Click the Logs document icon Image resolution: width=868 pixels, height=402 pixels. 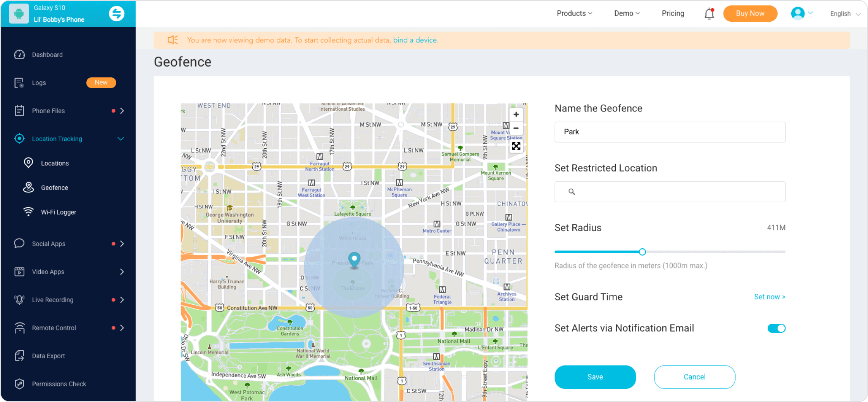(19, 83)
